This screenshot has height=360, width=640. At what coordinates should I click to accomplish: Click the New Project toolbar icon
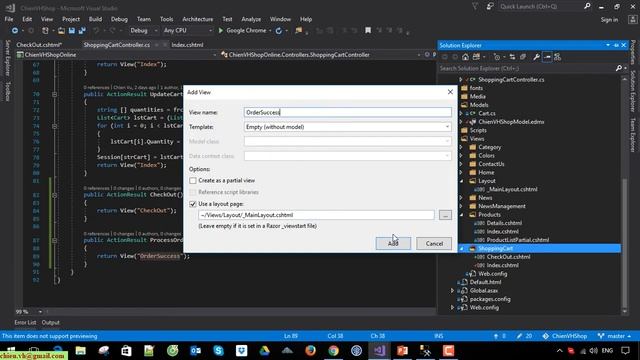coord(45,31)
